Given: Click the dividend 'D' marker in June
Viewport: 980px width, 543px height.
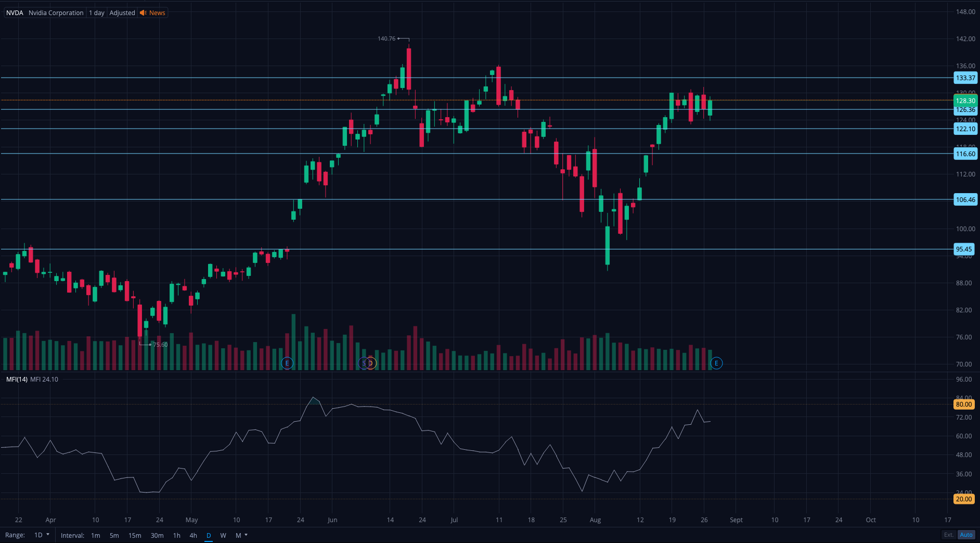Looking at the screenshot, I should point(371,363).
